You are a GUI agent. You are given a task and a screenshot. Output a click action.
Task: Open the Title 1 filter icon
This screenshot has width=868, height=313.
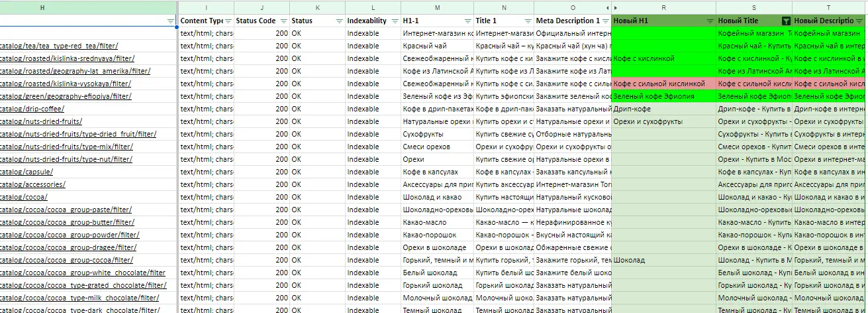click(528, 21)
